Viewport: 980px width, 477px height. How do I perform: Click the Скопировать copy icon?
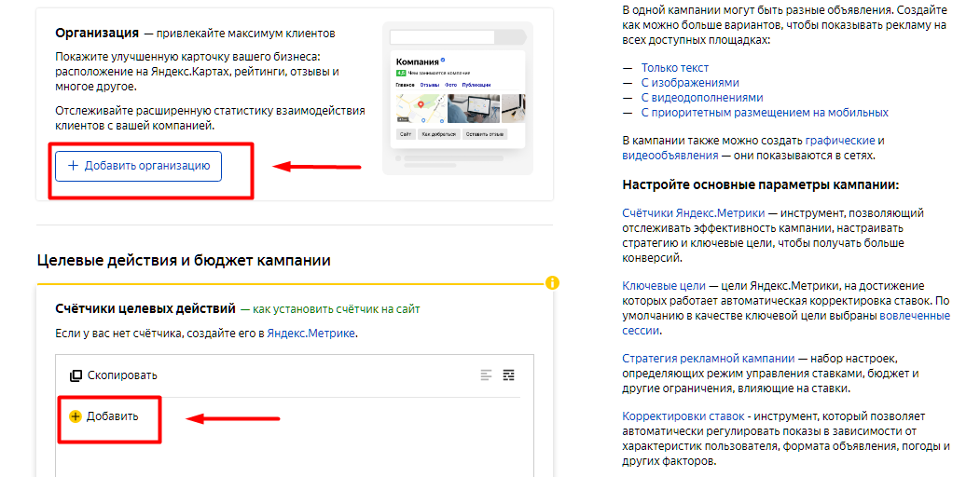[76, 375]
